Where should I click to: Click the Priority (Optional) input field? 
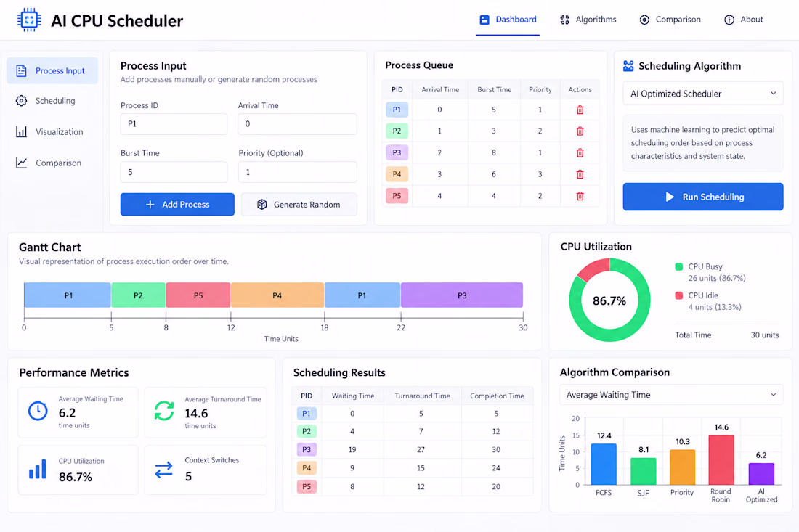[x=298, y=172]
